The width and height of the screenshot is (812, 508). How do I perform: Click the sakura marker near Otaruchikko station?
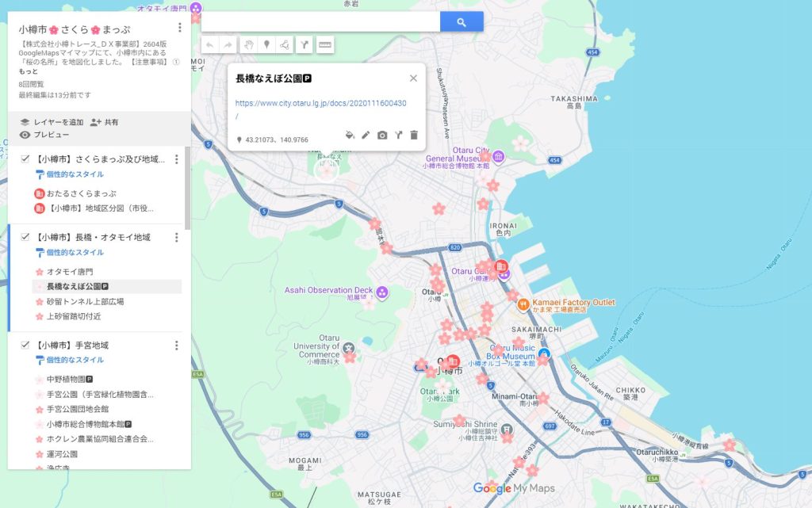click(x=730, y=445)
